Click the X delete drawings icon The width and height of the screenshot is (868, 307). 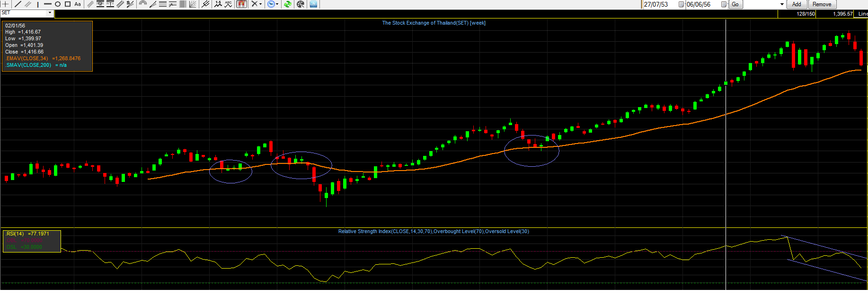(x=254, y=4)
